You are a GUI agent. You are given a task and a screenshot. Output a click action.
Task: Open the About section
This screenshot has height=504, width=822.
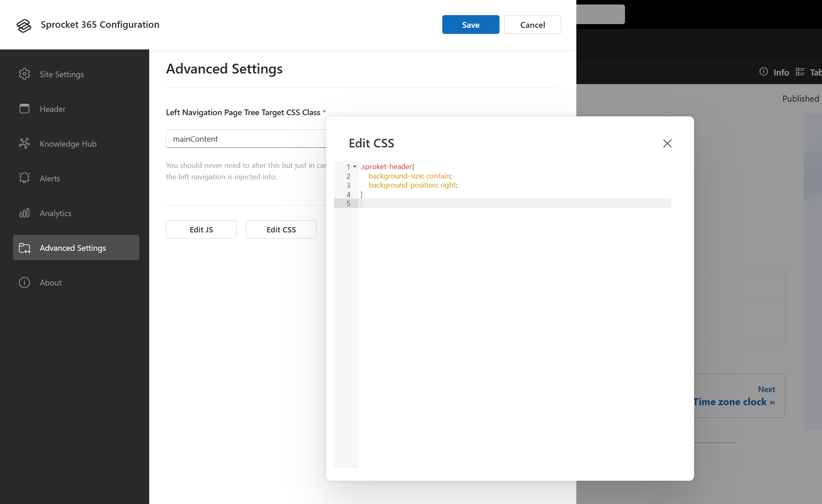[x=76, y=282]
